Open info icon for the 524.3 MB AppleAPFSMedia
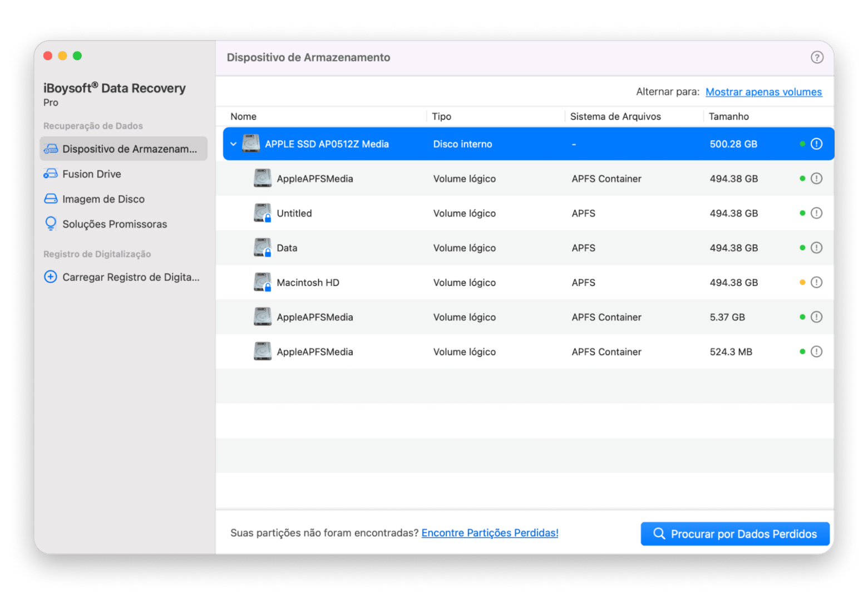This screenshot has width=868, height=599. click(816, 352)
